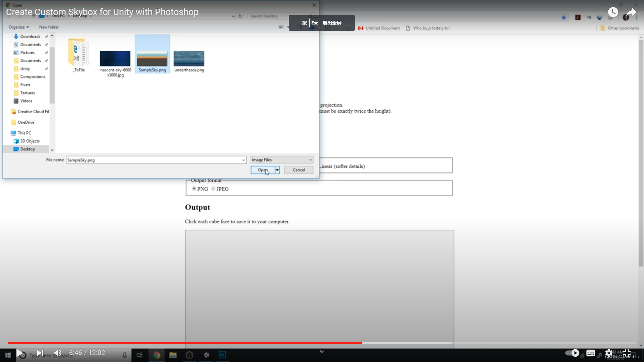
Task: Select the PNG output format radio
Action: click(194, 189)
